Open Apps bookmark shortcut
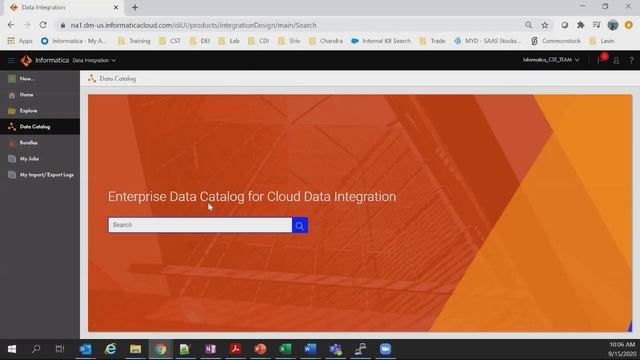640x360 pixels. pos(20,41)
